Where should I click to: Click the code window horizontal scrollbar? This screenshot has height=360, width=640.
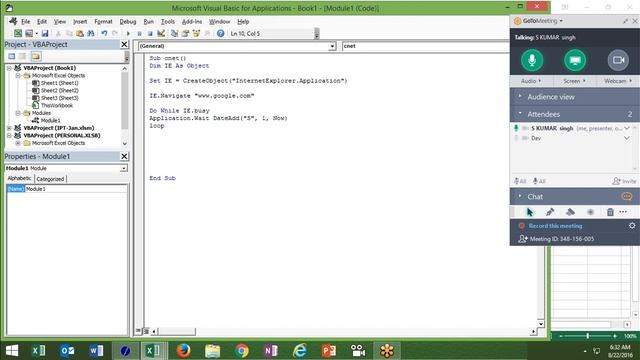pyautogui.click(x=343, y=331)
